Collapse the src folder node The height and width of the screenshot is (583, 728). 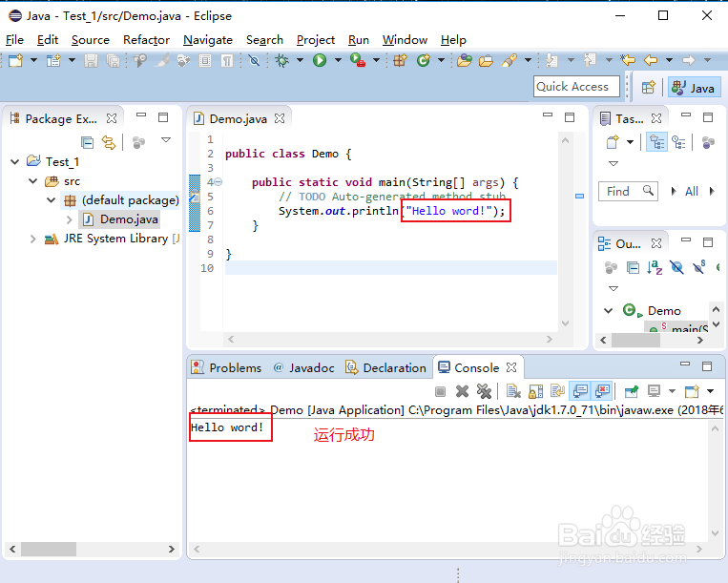click(x=33, y=180)
